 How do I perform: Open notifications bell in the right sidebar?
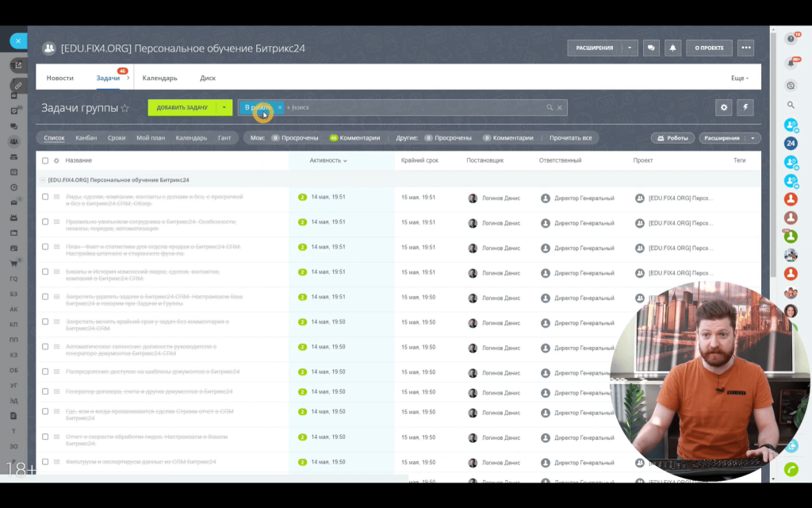(791, 63)
